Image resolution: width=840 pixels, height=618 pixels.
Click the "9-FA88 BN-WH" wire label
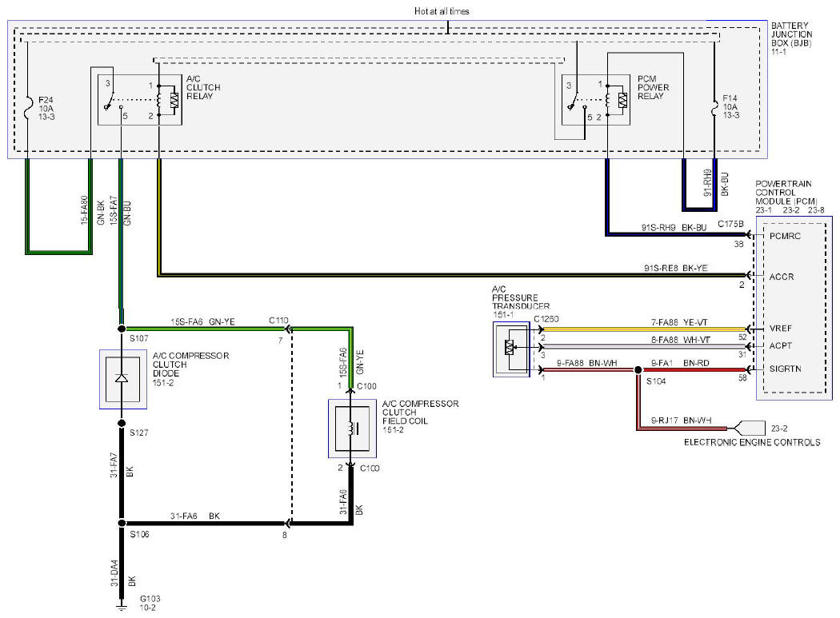point(586,363)
